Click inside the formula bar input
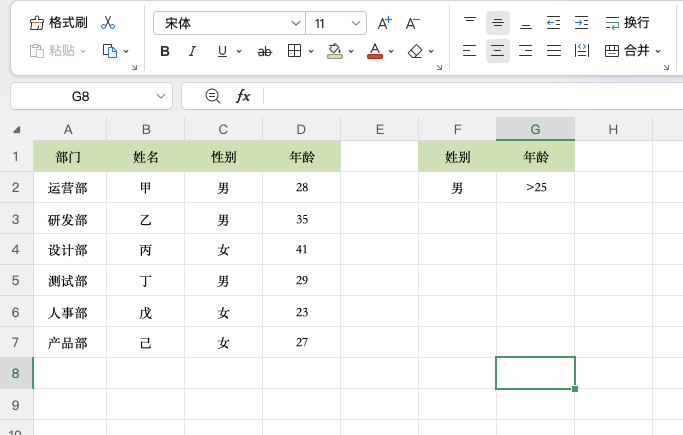This screenshot has width=683, height=435. click(x=473, y=96)
